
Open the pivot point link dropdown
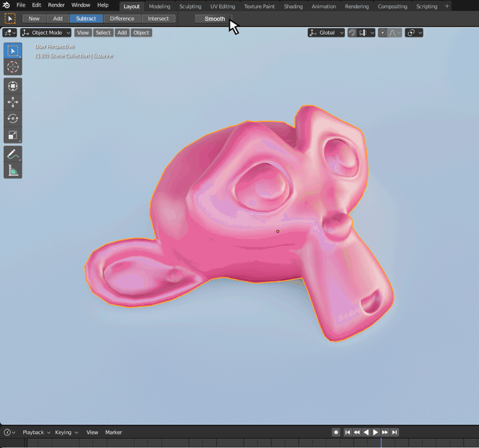pyautogui.click(x=414, y=33)
